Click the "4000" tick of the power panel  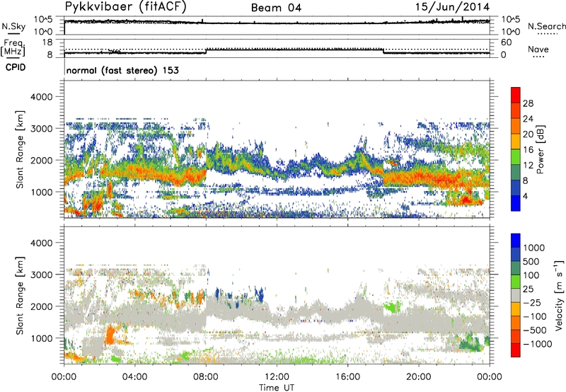pyautogui.click(x=41, y=97)
